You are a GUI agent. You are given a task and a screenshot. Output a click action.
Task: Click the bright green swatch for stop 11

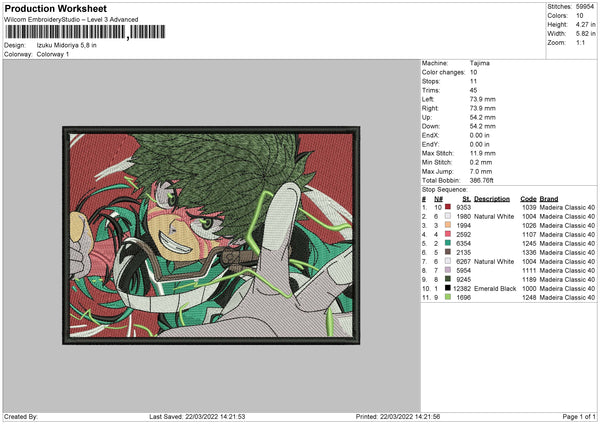coord(447,297)
